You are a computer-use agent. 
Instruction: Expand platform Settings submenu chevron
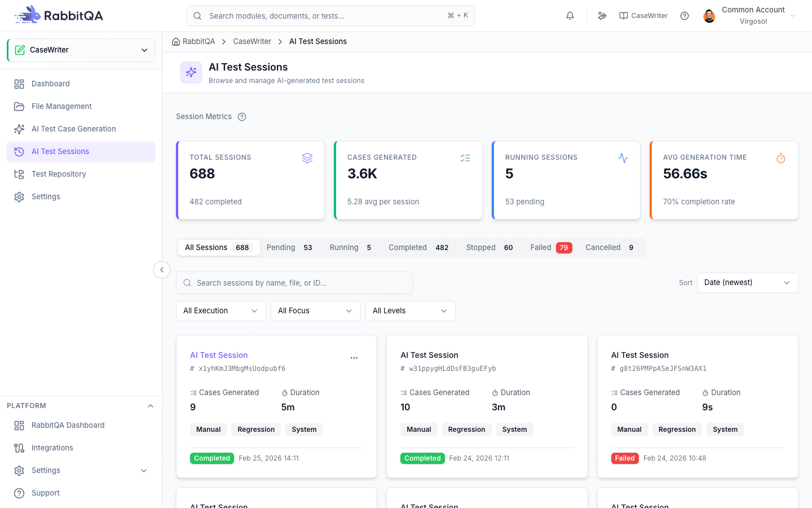[144, 471]
